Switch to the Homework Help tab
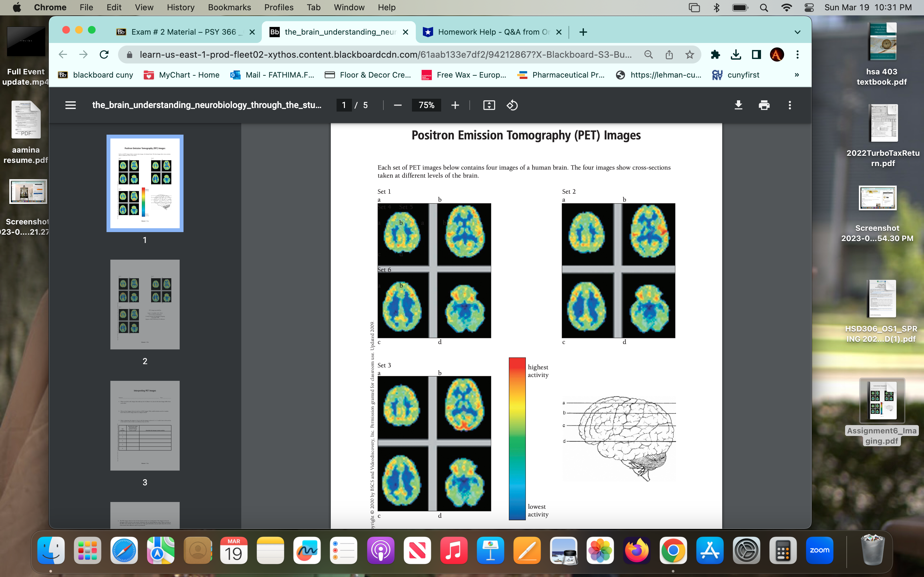 click(x=489, y=32)
